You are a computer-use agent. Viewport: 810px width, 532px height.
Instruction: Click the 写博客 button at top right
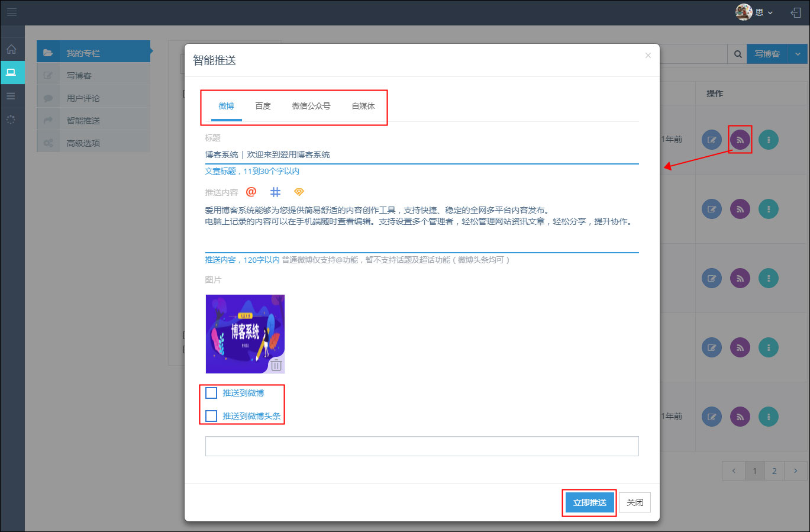(767, 54)
